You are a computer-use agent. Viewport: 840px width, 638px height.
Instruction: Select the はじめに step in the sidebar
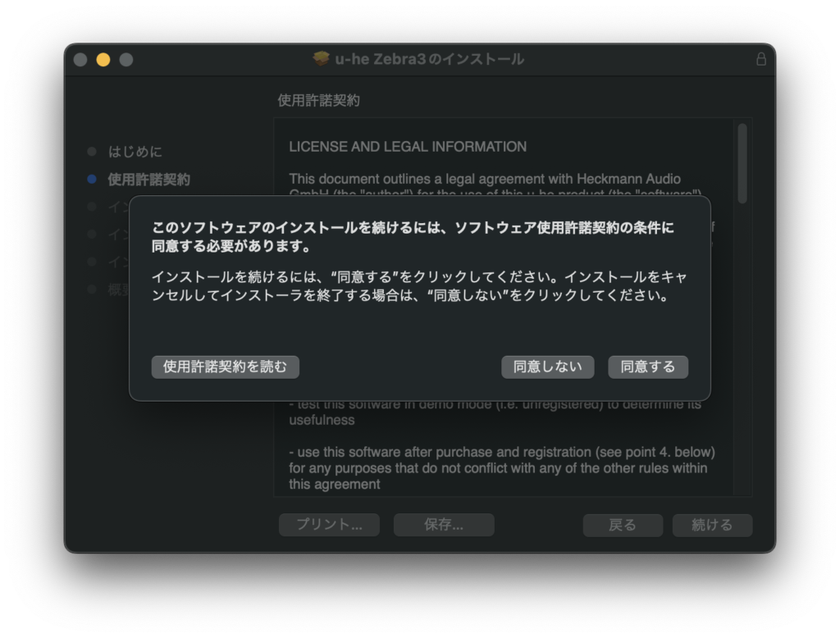click(135, 152)
